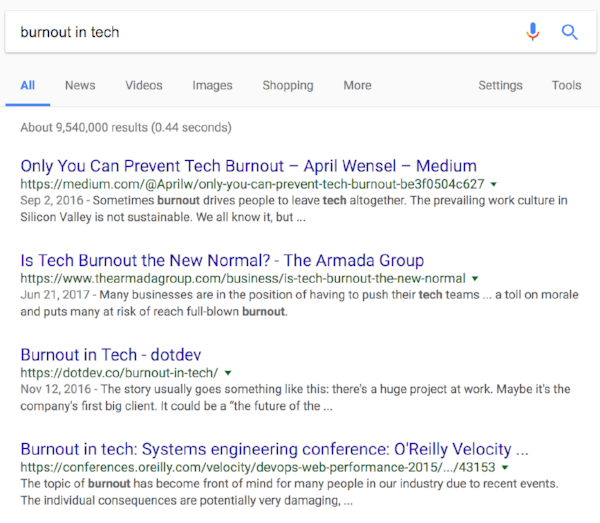Open the O'Reilly Velocity conference result
The height and width of the screenshot is (523, 600).
point(274,449)
